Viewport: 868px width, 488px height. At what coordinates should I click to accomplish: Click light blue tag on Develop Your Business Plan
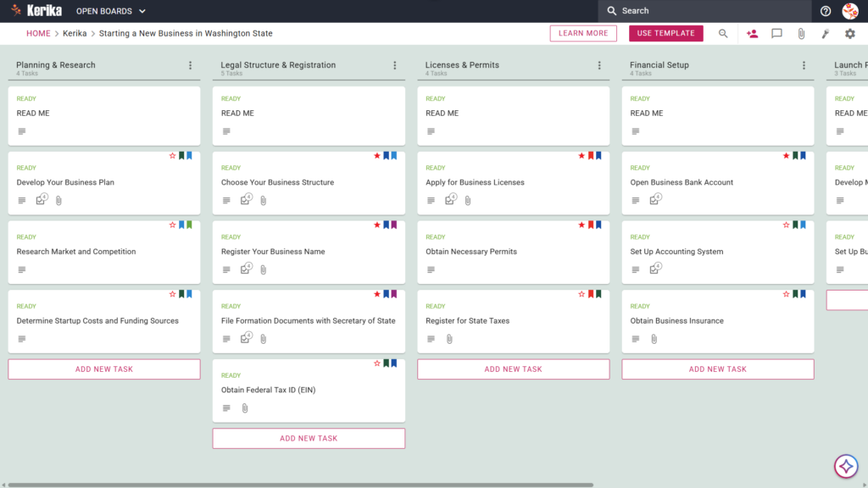pyautogui.click(x=189, y=156)
